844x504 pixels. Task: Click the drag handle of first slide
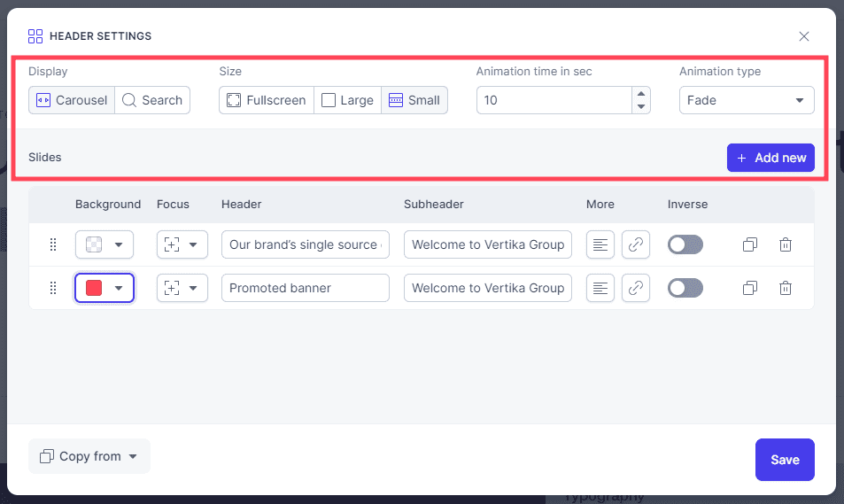[x=53, y=244]
